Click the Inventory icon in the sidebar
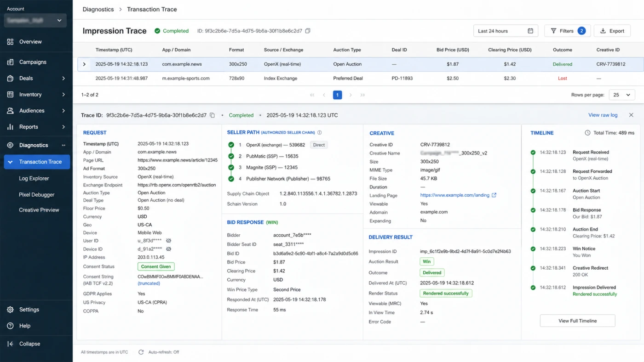The width and height of the screenshot is (644, 362). (x=10, y=95)
